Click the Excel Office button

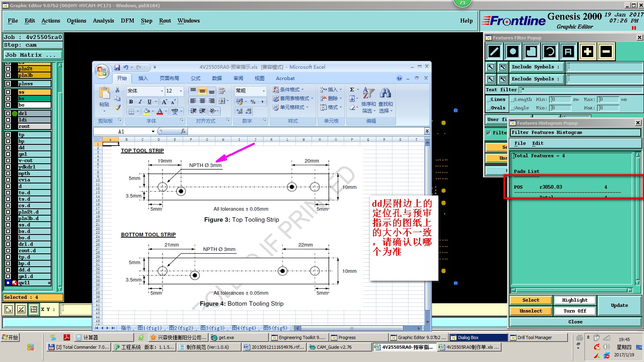click(102, 72)
